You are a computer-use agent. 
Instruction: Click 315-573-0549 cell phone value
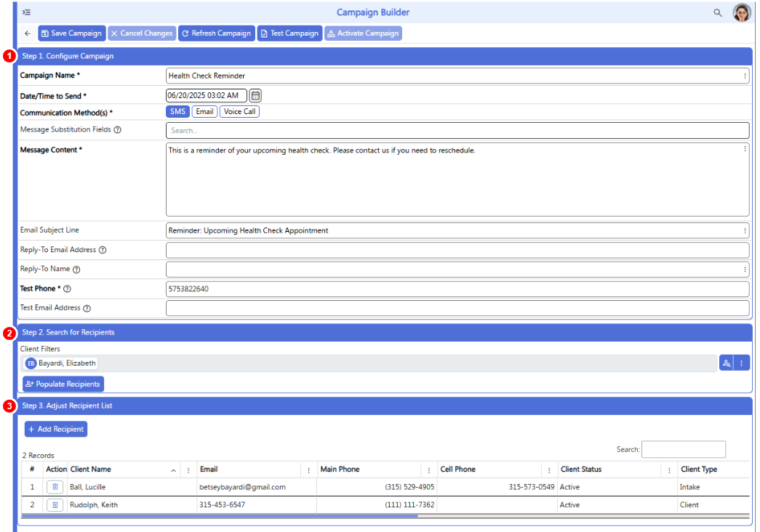(x=531, y=487)
